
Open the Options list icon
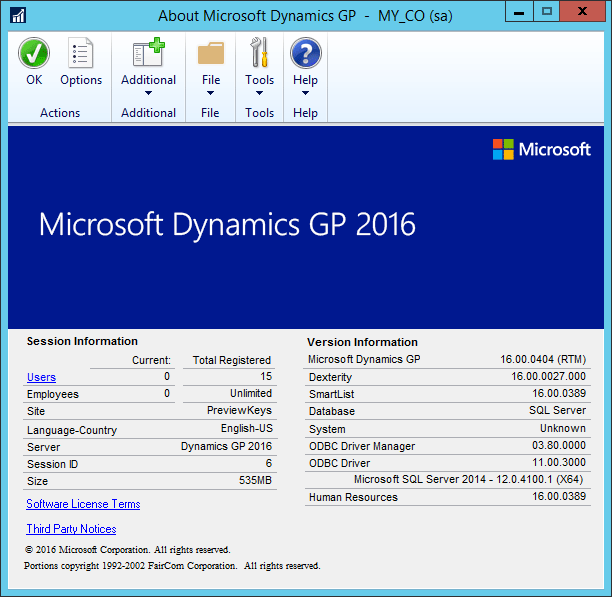click(x=80, y=53)
